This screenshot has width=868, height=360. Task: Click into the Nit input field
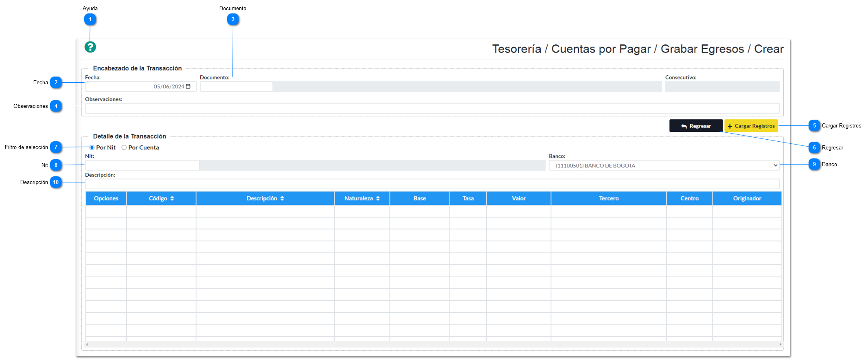[x=142, y=165]
